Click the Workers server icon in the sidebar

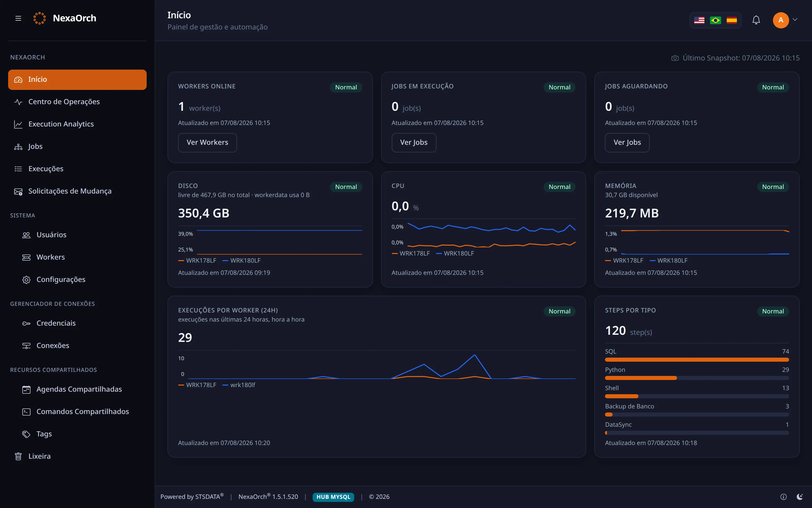26,257
